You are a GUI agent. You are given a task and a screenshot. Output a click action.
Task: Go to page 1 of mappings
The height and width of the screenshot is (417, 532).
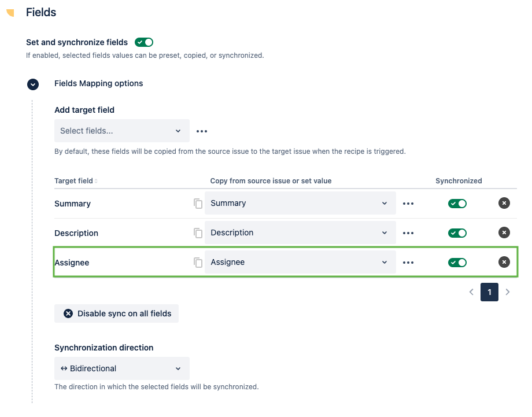489,292
